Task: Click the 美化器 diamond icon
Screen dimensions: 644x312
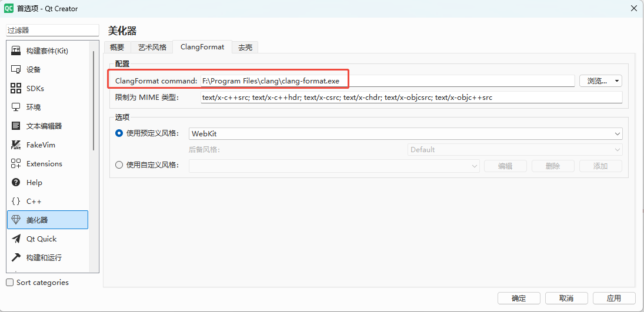Action: 16,220
